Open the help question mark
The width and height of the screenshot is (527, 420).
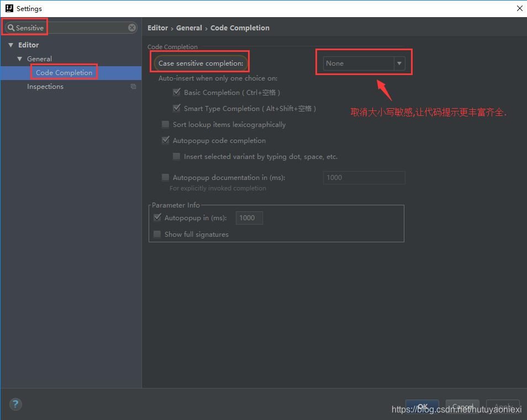pos(15,404)
